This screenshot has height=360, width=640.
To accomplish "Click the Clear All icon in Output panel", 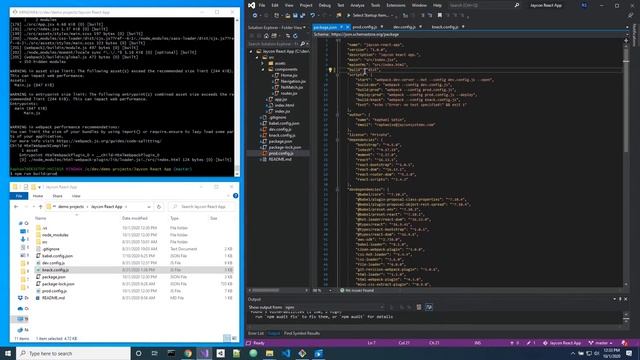I will click(419, 307).
